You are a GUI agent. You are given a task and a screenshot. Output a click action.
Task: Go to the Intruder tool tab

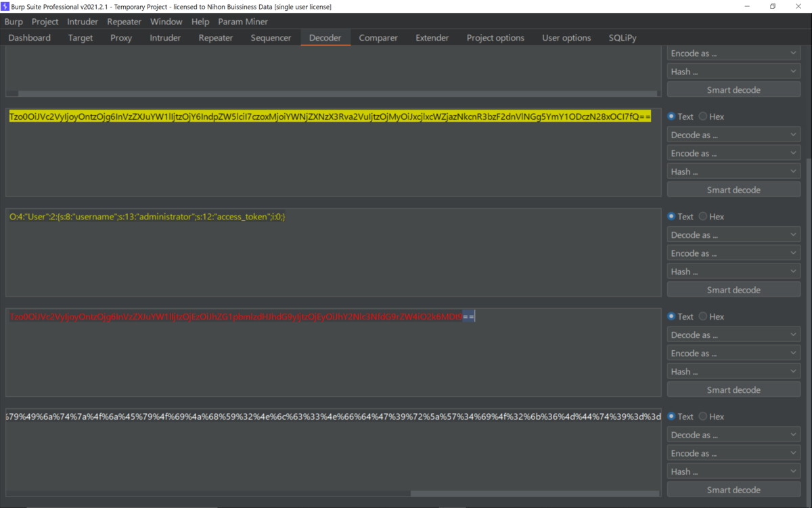point(165,38)
